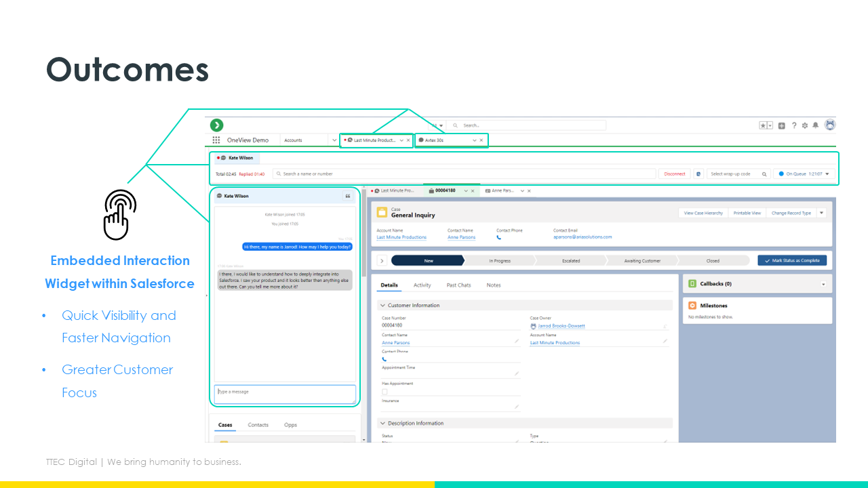The width and height of the screenshot is (868, 488).
Task: Click the phone icon under Customer Information
Action: (384, 359)
